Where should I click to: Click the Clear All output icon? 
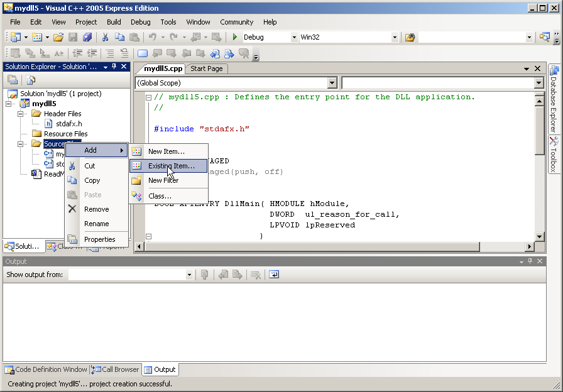click(256, 275)
